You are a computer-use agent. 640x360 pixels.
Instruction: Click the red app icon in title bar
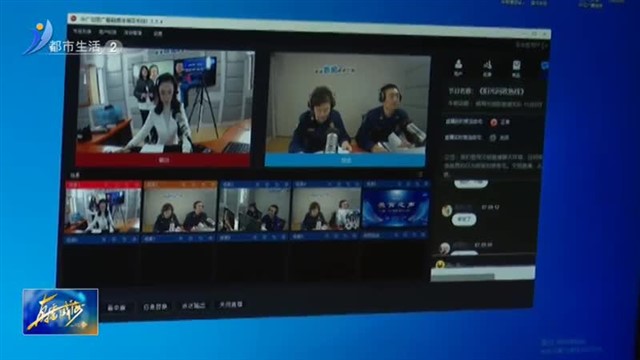click(x=73, y=18)
